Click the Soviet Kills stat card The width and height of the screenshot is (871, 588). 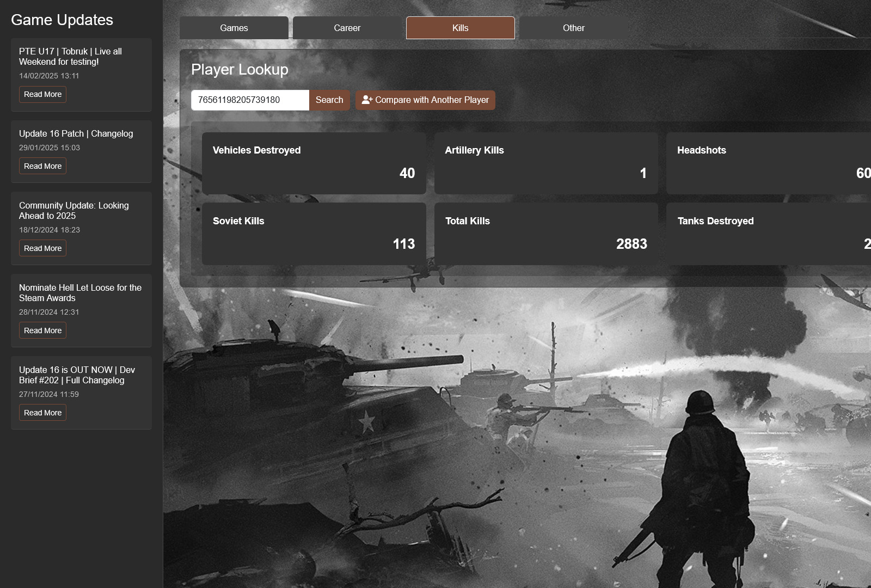(x=314, y=234)
